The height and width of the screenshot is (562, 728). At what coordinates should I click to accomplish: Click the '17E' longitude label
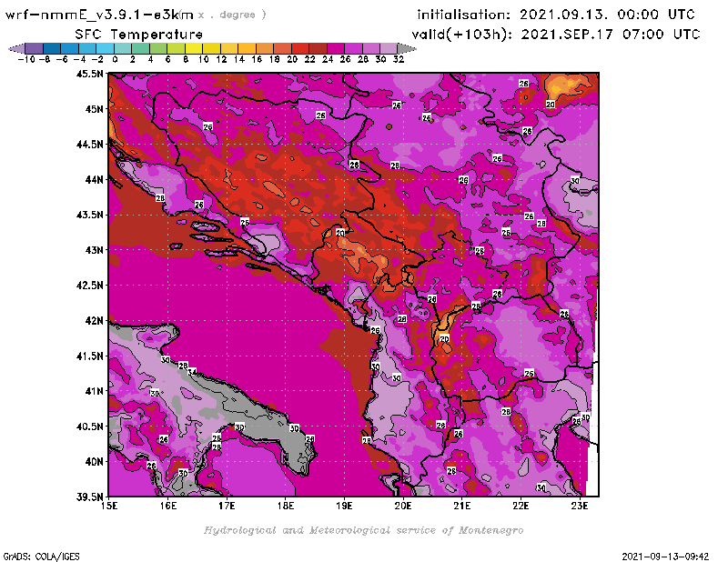[227, 506]
